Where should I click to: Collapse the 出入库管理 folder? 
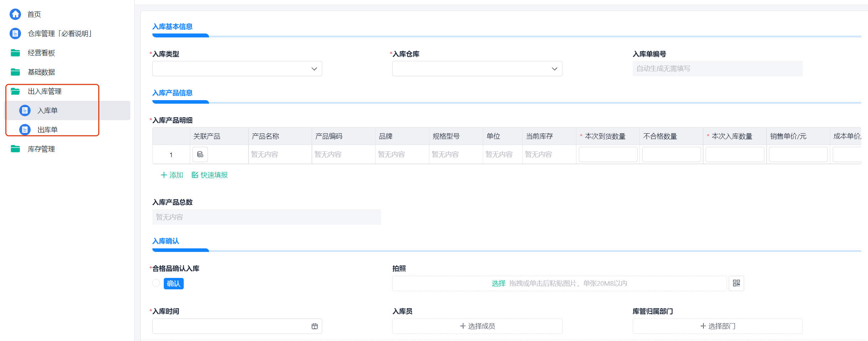point(45,91)
